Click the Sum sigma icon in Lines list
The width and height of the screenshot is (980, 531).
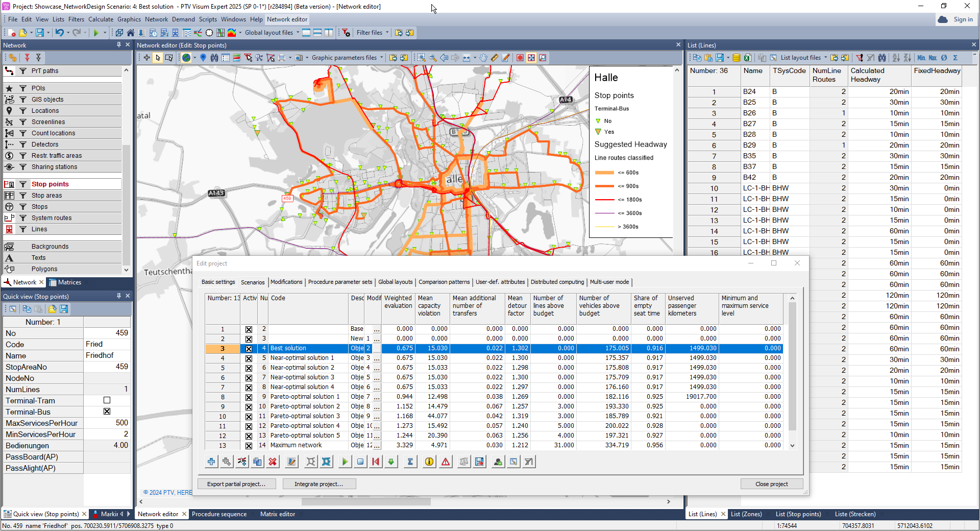pos(955,58)
